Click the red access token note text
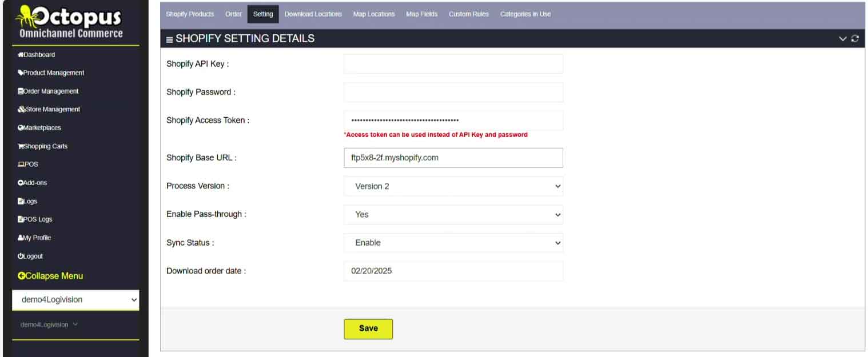Image resolution: width=868 pixels, height=357 pixels. 436,135
